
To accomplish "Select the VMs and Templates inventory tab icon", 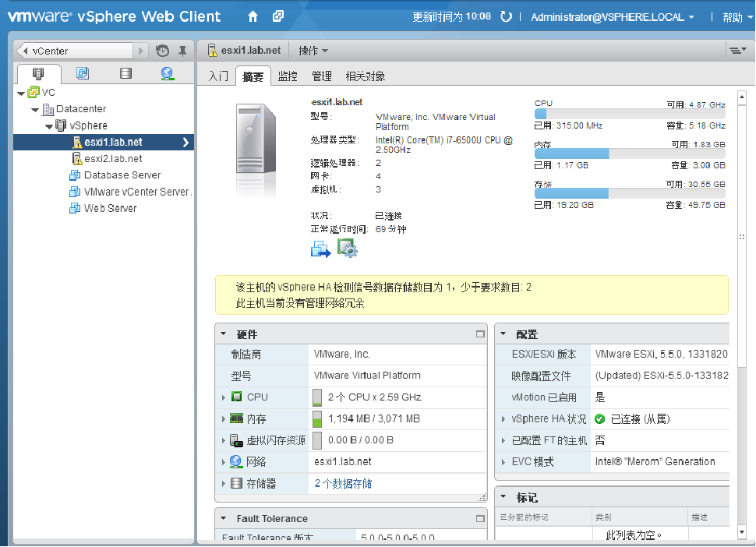I will point(83,73).
